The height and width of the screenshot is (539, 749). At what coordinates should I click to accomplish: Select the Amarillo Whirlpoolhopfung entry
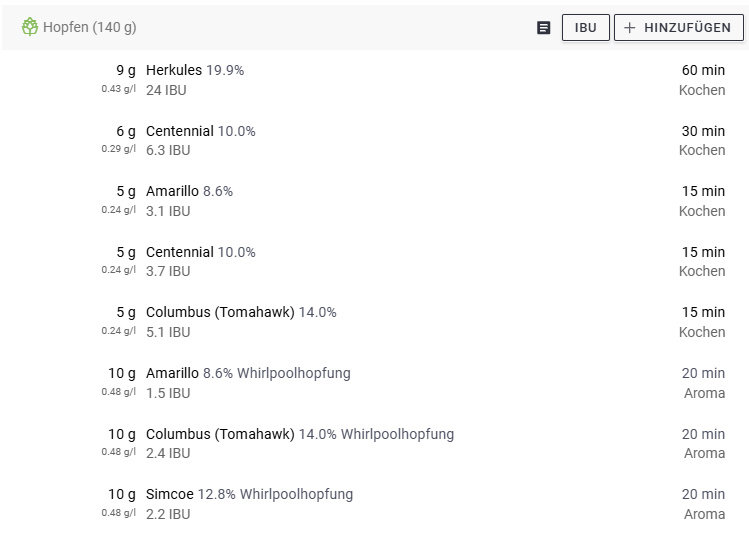point(248,373)
